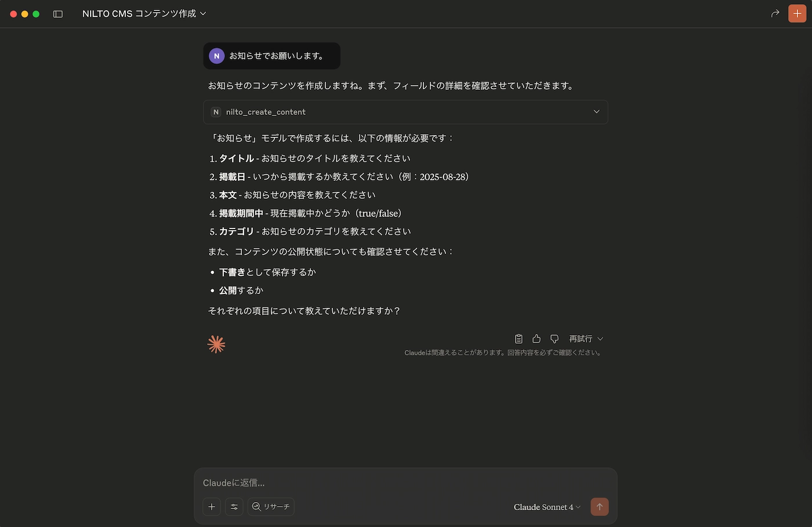Give thumbs down to the response
This screenshot has width=812, height=527.
click(x=554, y=339)
